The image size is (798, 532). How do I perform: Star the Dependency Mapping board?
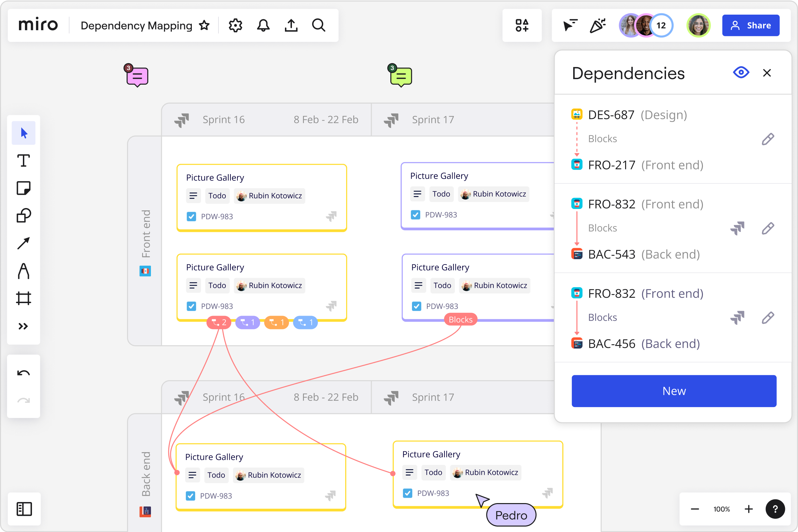pos(204,26)
